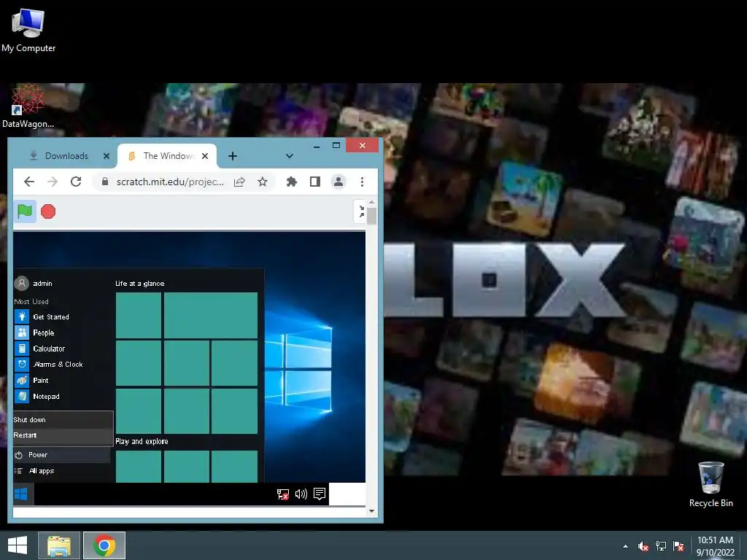Open Get Started in simulated start menu

tap(51, 316)
